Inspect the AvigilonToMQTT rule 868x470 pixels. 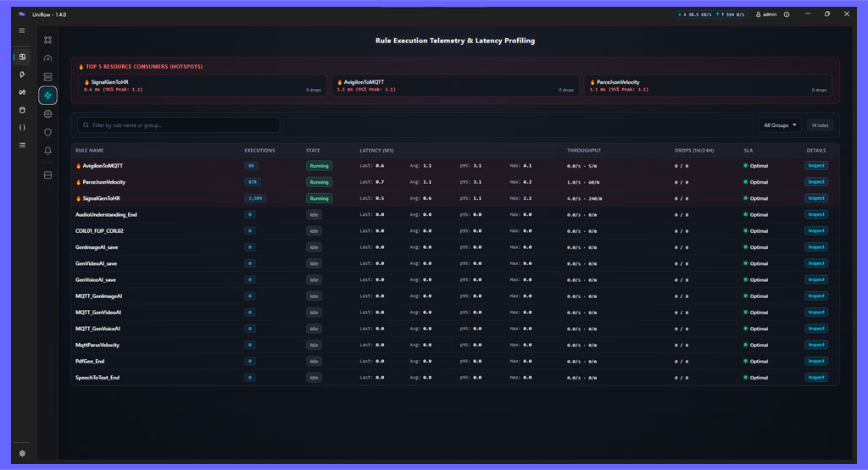(816, 166)
